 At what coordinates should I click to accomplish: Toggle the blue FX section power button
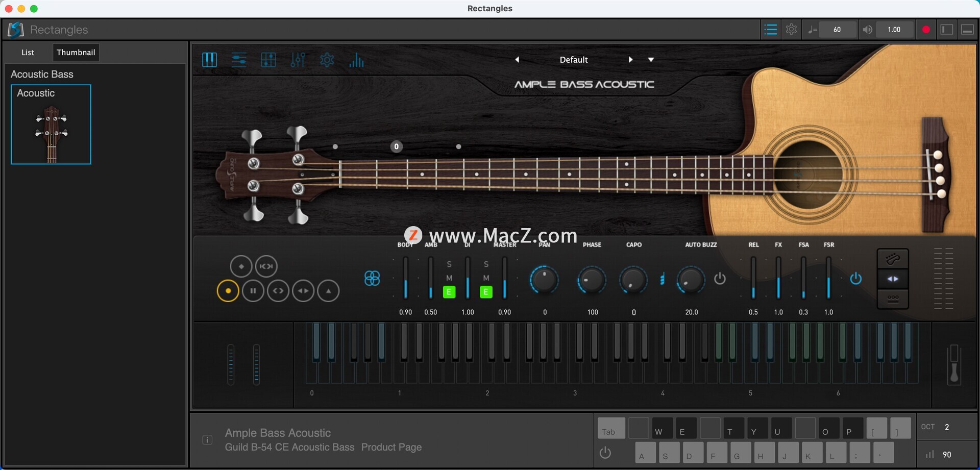[856, 279]
